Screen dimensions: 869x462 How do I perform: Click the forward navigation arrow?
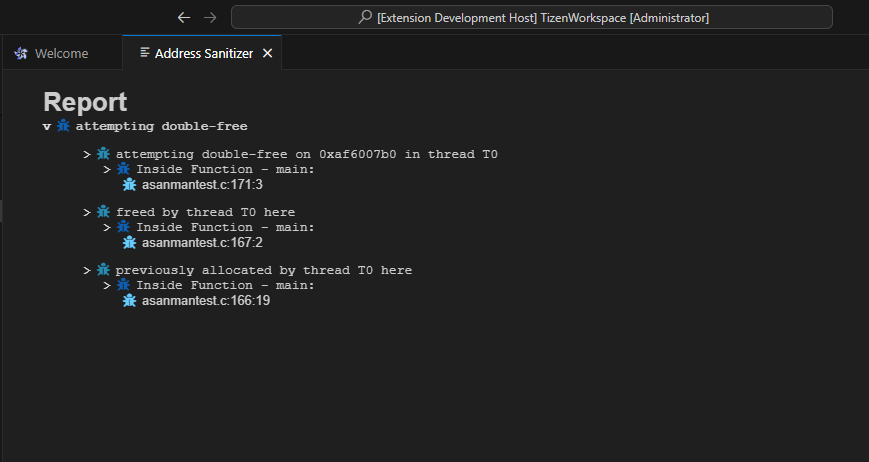tap(210, 17)
